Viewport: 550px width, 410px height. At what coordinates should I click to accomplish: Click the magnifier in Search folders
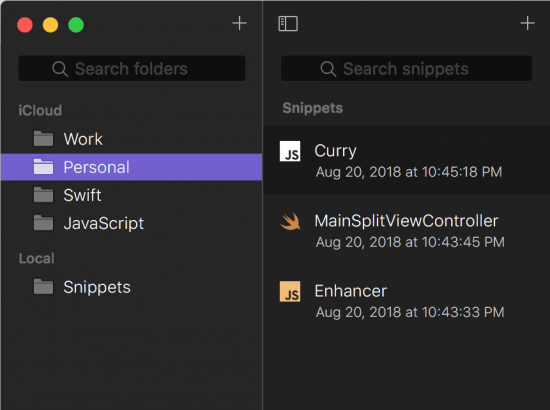60,69
